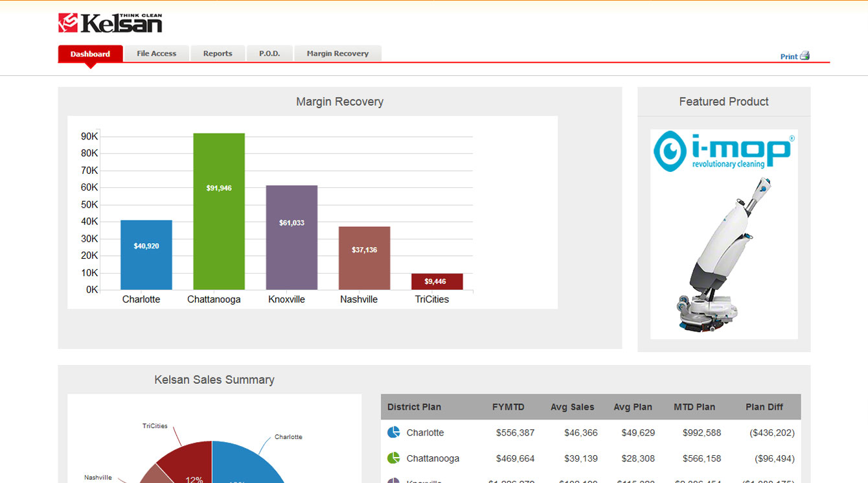Image resolution: width=868 pixels, height=483 pixels.
Task: Click the i-mop brand logo
Action: [724, 150]
